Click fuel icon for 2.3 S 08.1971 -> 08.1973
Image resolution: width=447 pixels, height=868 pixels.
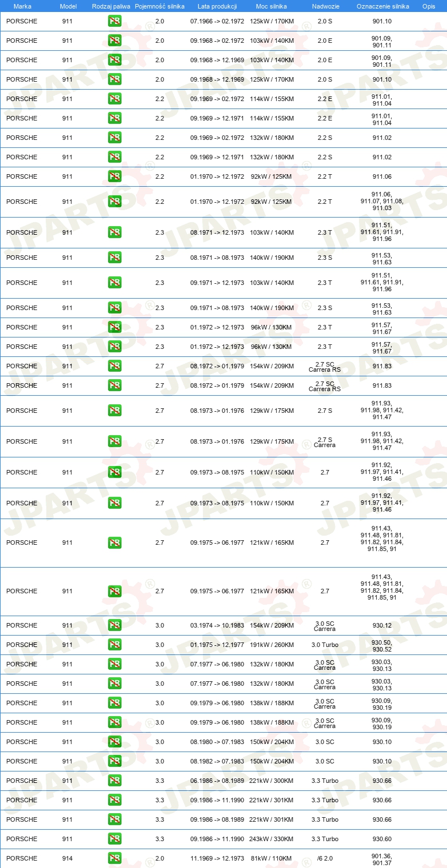pyautogui.click(x=114, y=258)
